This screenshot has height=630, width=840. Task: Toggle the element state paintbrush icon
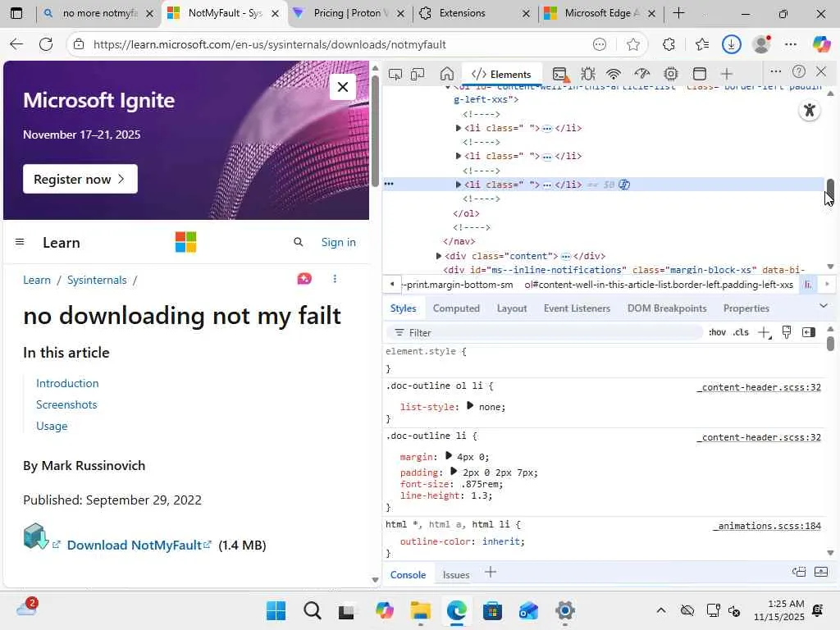[787, 333]
